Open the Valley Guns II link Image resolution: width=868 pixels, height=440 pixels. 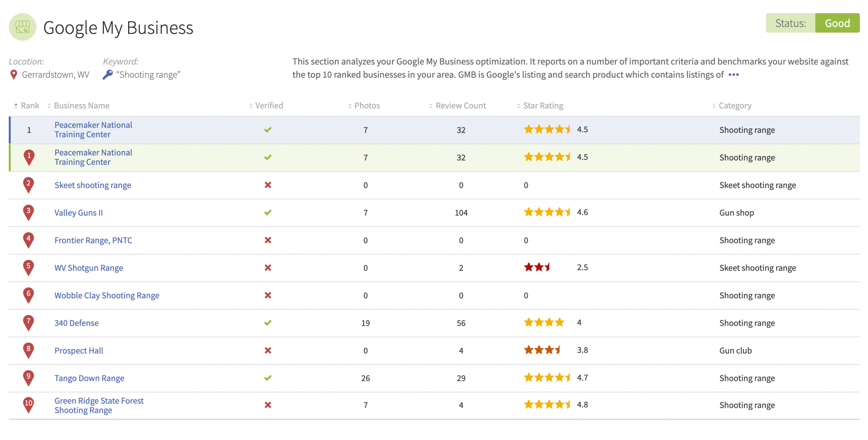point(78,213)
